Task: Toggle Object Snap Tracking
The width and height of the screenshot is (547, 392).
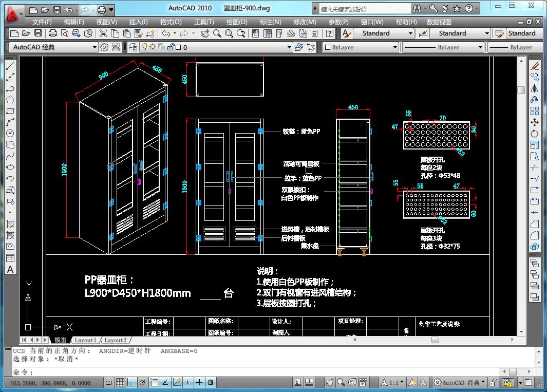Action: [x=165, y=383]
